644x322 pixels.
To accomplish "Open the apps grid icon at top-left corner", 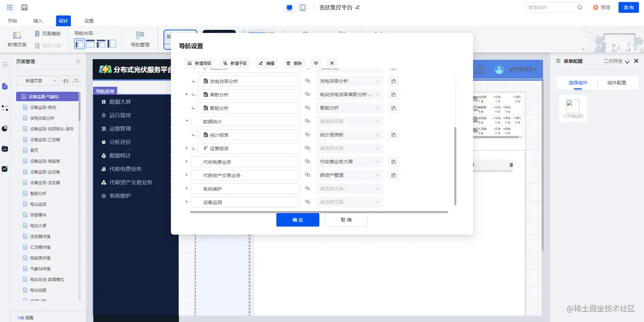I will 10,7.
